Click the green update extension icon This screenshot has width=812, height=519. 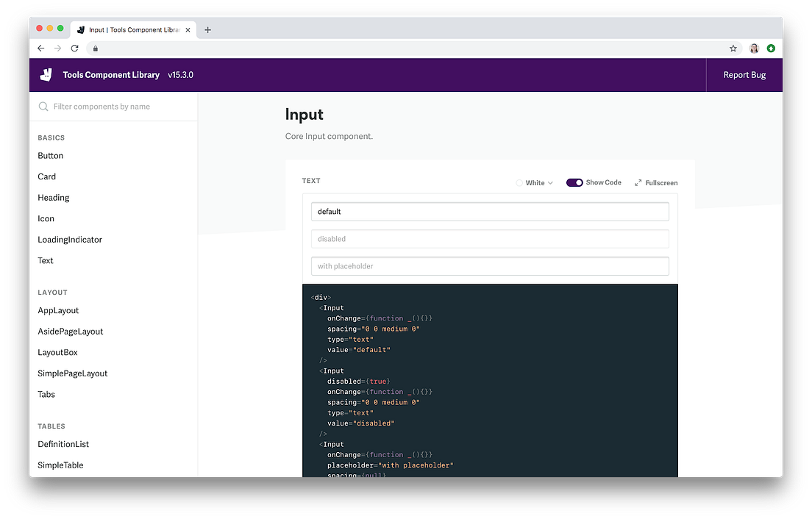click(x=771, y=48)
